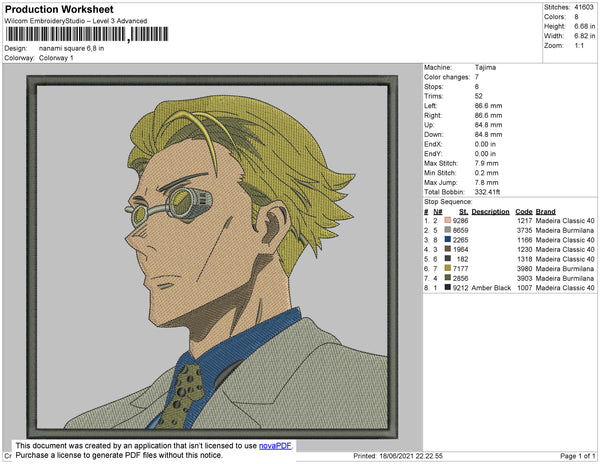Click the 'Stops:' label

click(432, 87)
